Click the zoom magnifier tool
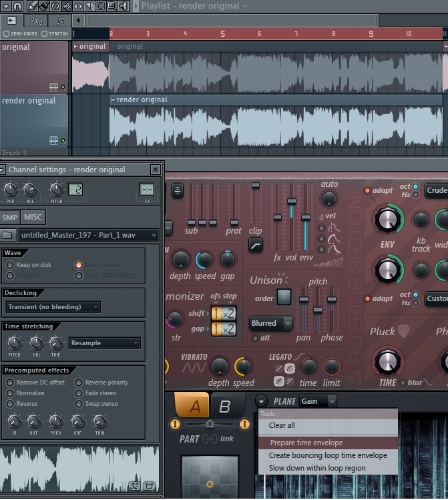448x500 pixels. coord(111,6)
